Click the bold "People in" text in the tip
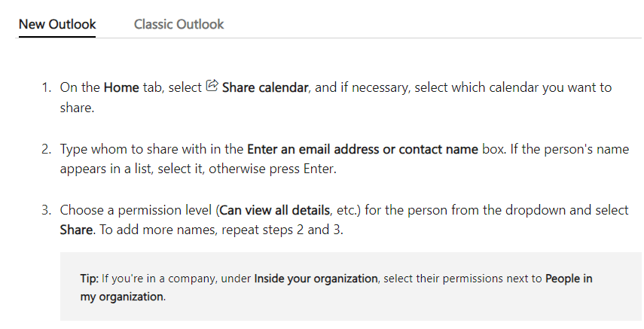 click(569, 279)
